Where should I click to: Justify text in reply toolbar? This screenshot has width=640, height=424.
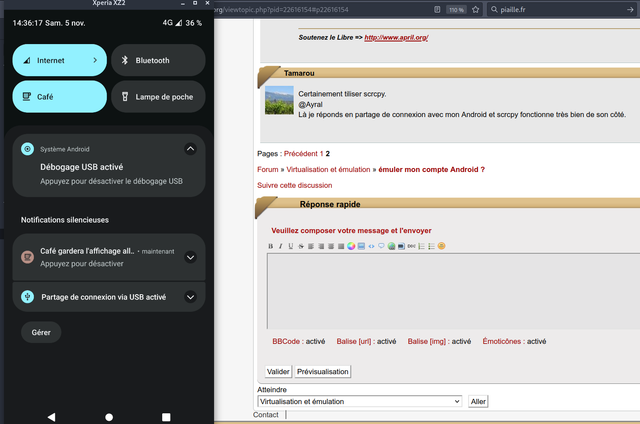coord(341,246)
